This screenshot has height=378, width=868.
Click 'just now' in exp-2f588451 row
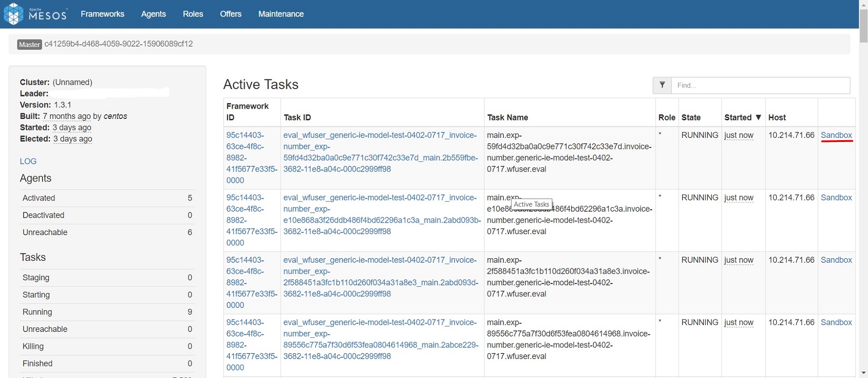point(739,260)
